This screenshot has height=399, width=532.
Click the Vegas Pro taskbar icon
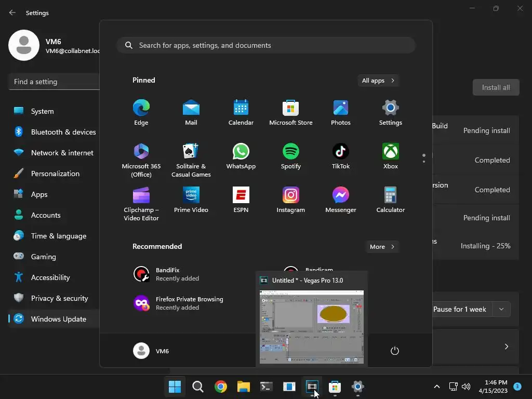pos(312,387)
